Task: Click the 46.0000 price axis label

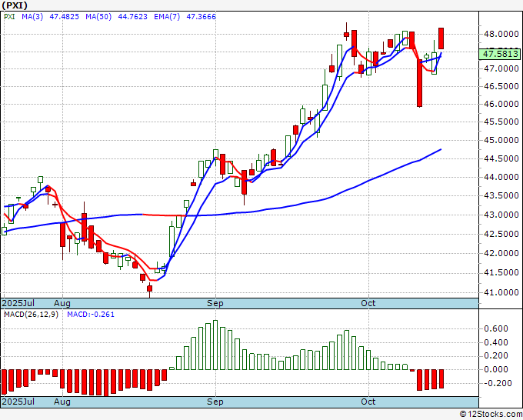Action: [x=501, y=104]
